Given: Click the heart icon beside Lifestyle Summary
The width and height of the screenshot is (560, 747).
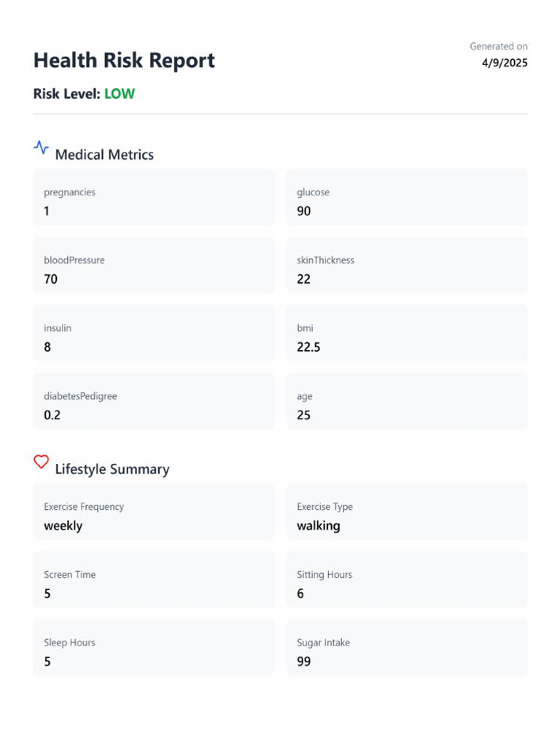Looking at the screenshot, I should (42, 462).
